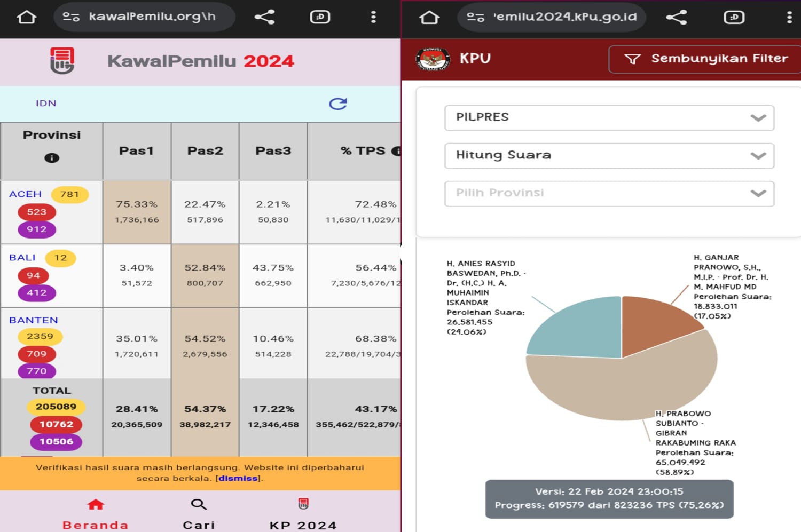Image resolution: width=801 pixels, height=532 pixels.
Task: Click the KPU garuda logo
Action: point(433,59)
